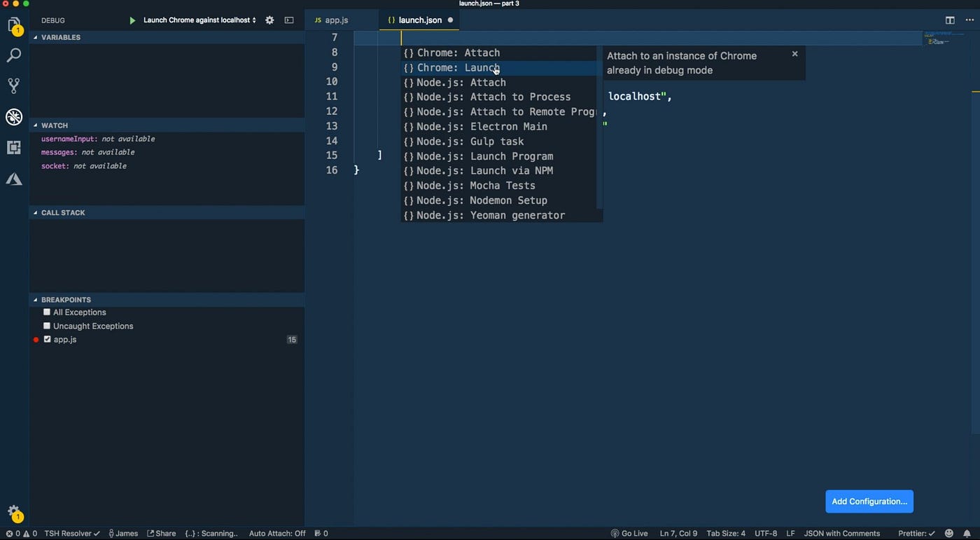The width and height of the screenshot is (980, 540).
Task: Select the usernameInput watch expression
Action: pyautogui.click(x=98, y=139)
